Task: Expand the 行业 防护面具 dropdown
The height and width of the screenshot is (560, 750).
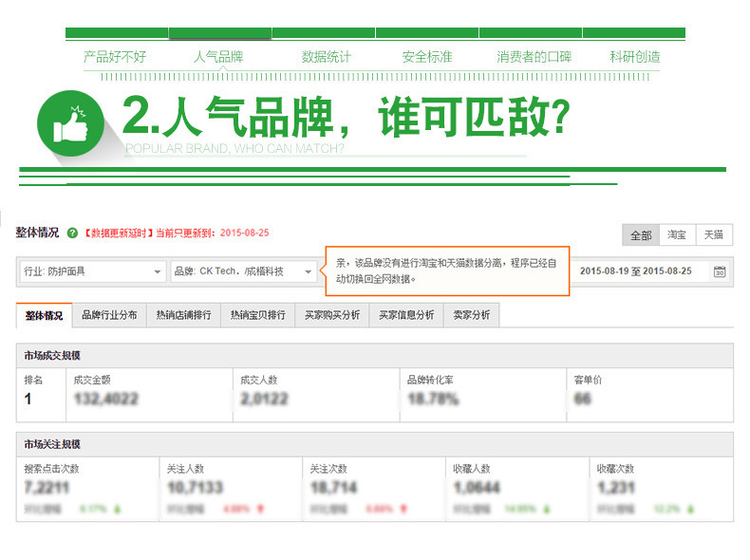Action: pyautogui.click(x=93, y=271)
